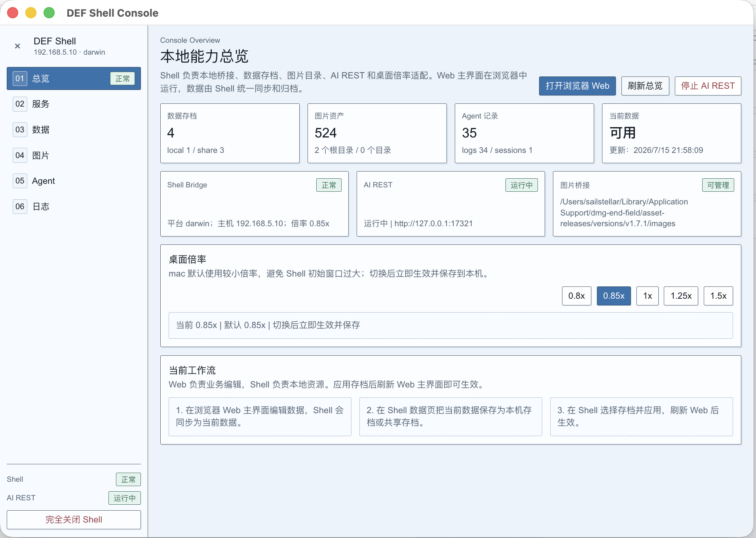Open the 04 图片 images section
This screenshot has width=756, height=538.
(x=74, y=155)
